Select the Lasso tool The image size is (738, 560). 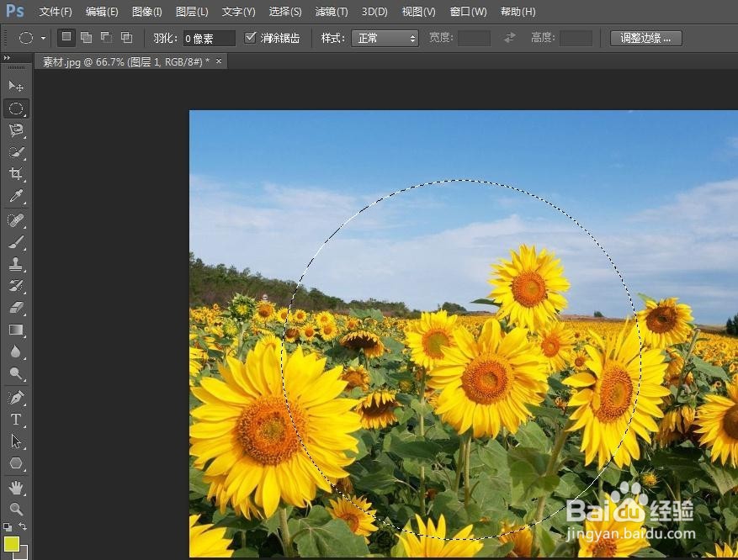[x=15, y=130]
